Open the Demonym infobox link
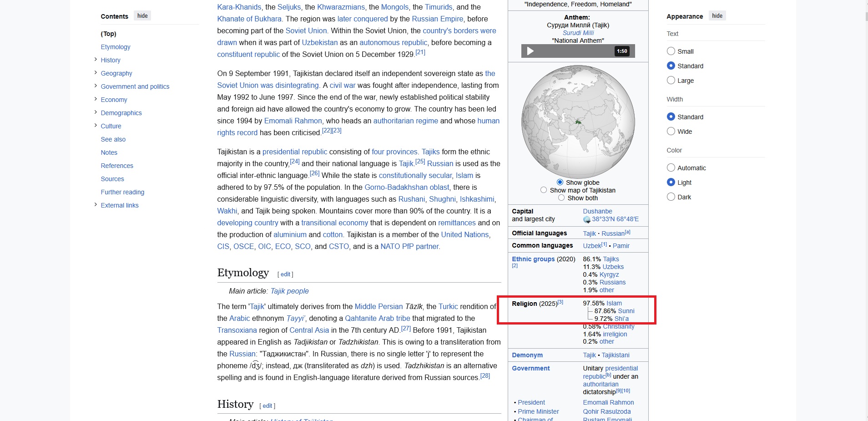Screen dimensions: 868x421 point(527,355)
